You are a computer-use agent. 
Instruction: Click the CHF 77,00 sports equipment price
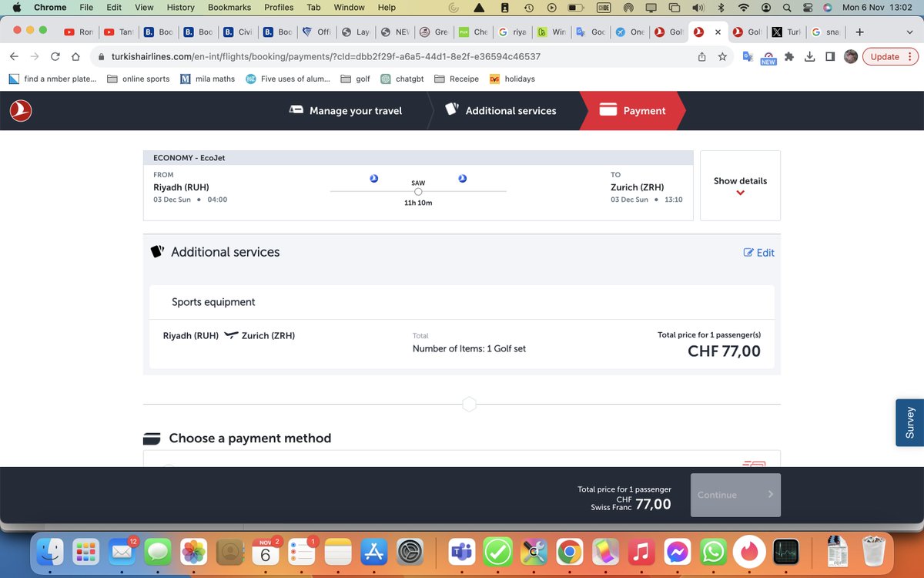click(x=724, y=351)
